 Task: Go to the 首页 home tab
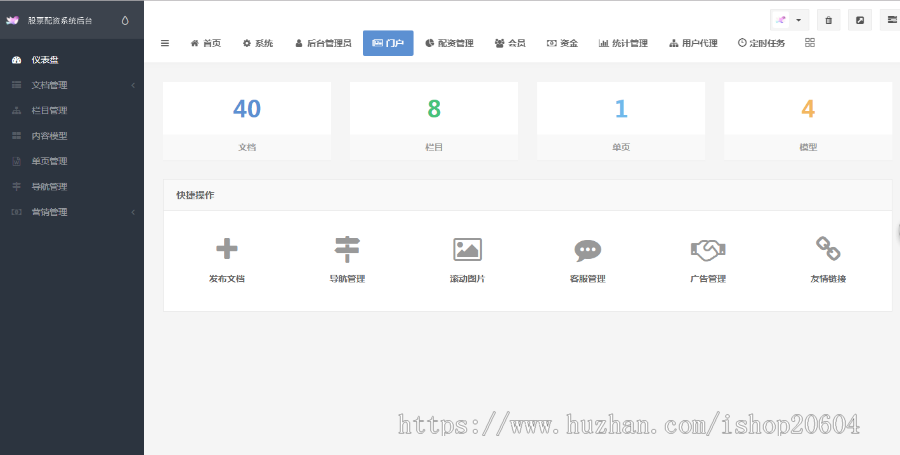[205, 43]
